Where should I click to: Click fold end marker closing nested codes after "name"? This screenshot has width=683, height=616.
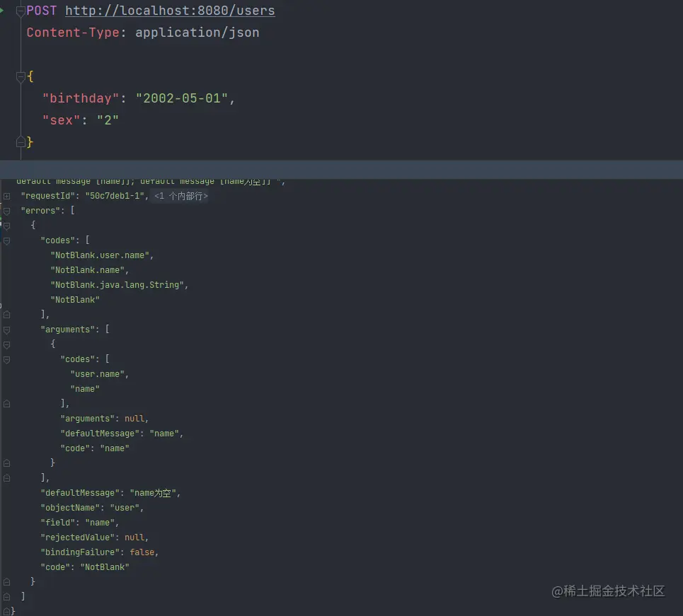pos(7,404)
